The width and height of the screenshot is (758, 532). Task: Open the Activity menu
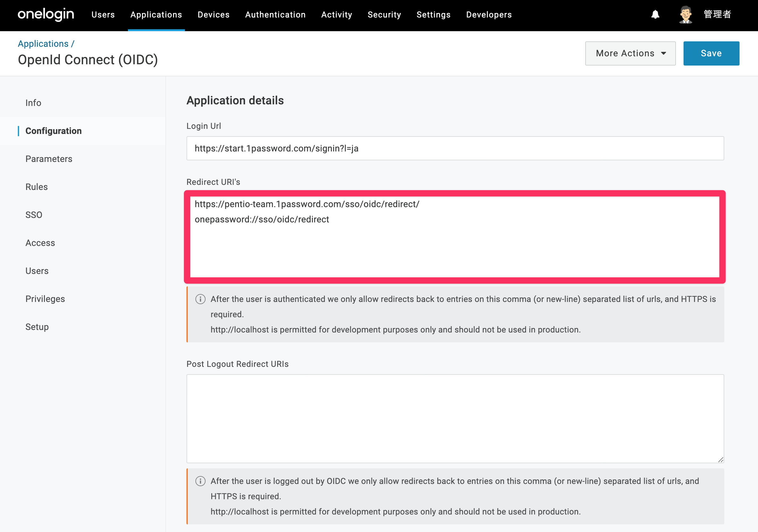337,15
